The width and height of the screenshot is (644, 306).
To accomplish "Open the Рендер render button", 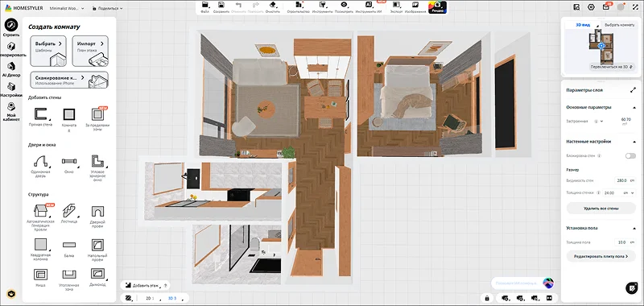I will (437, 7).
